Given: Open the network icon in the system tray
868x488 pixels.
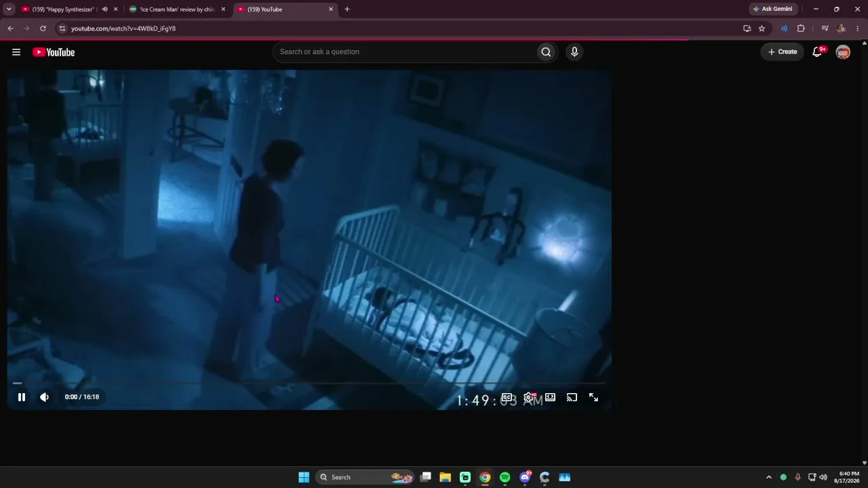Looking at the screenshot, I should point(812,477).
